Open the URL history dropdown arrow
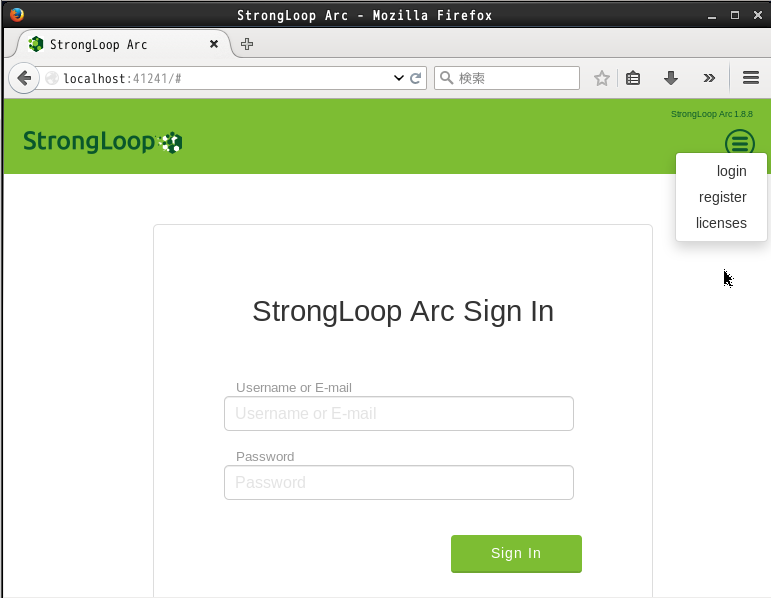This screenshot has height=598, width=771. click(399, 78)
